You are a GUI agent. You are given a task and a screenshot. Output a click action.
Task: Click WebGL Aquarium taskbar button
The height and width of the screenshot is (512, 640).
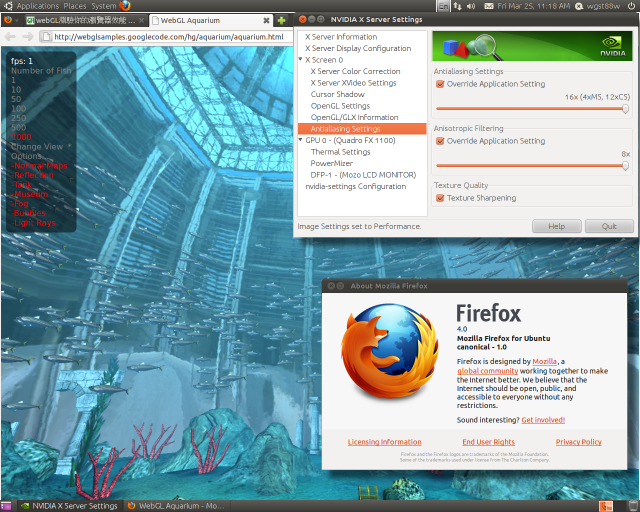(176, 506)
